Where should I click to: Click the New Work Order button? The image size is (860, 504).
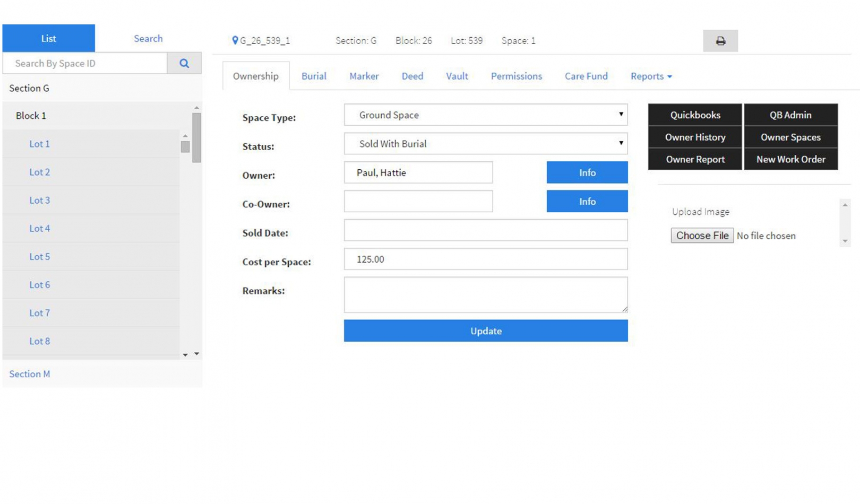click(x=790, y=159)
